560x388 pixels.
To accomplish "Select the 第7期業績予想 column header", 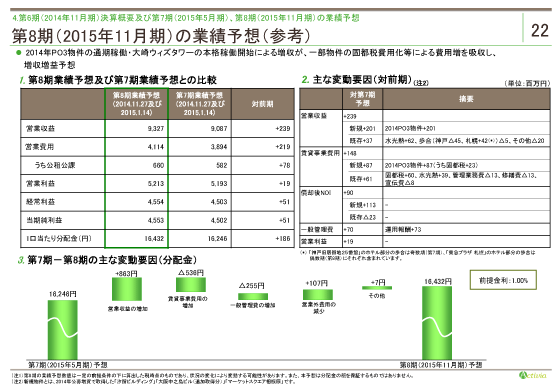I will 200,104.
